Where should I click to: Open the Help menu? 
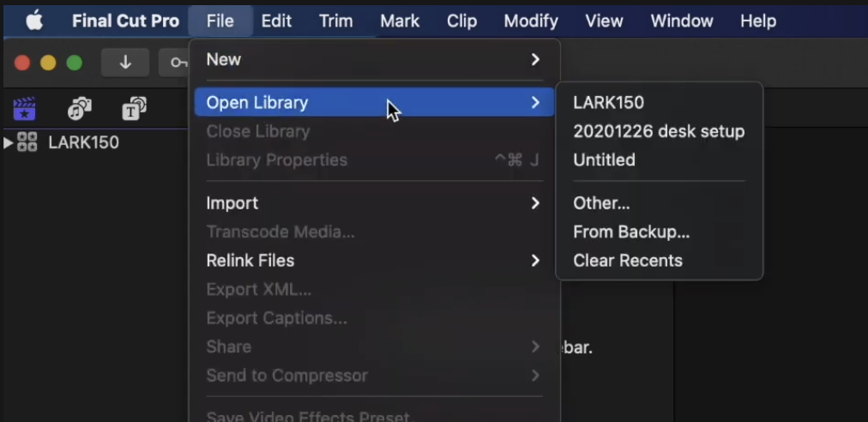click(758, 21)
